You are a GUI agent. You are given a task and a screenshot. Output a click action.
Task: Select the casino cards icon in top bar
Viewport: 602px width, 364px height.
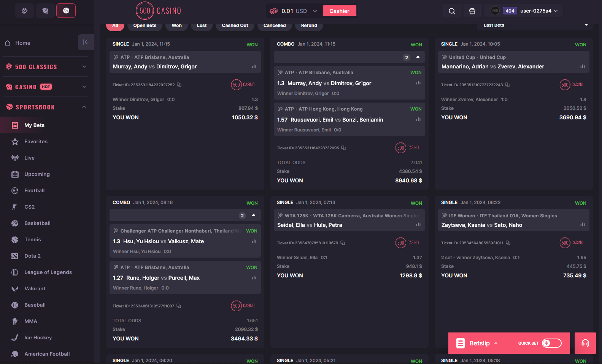click(x=45, y=11)
